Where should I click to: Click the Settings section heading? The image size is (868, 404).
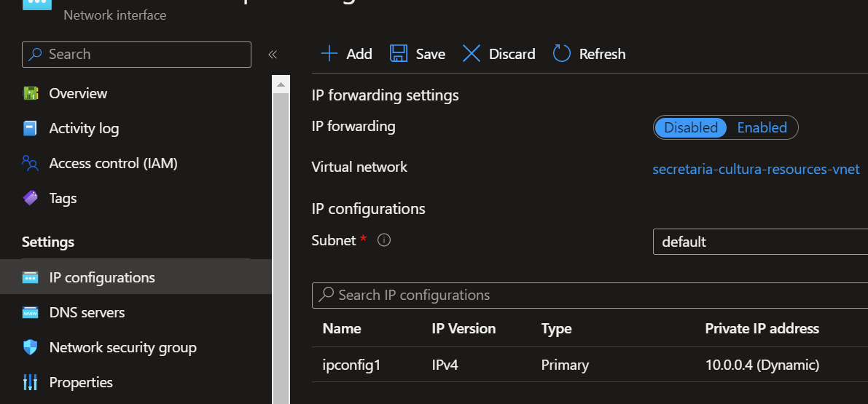(47, 242)
